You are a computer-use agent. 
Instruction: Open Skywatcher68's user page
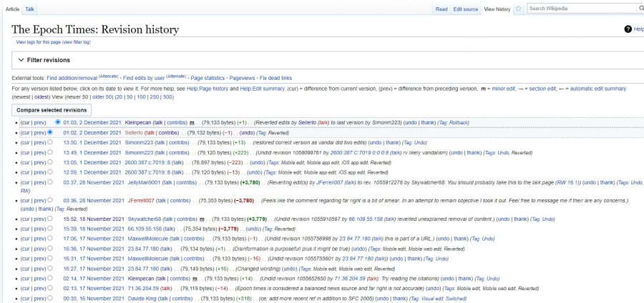pyautogui.click(x=145, y=219)
